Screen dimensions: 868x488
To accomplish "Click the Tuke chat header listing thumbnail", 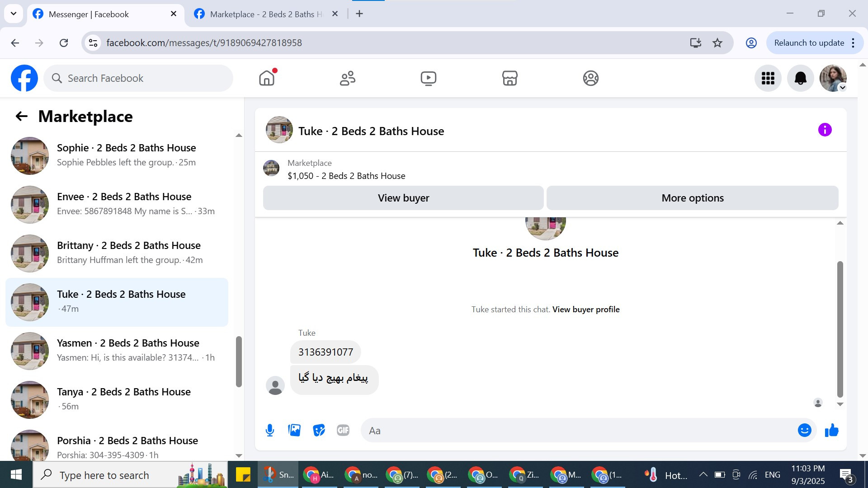I will [279, 130].
